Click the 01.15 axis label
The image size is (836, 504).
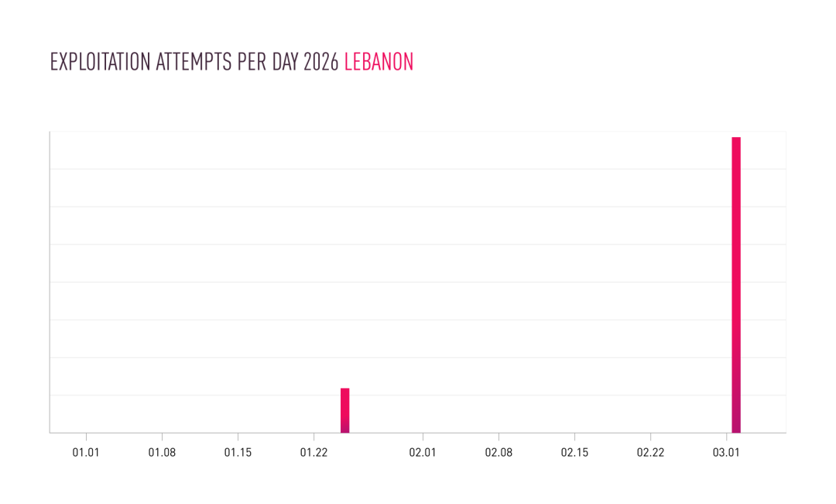pyautogui.click(x=238, y=452)
